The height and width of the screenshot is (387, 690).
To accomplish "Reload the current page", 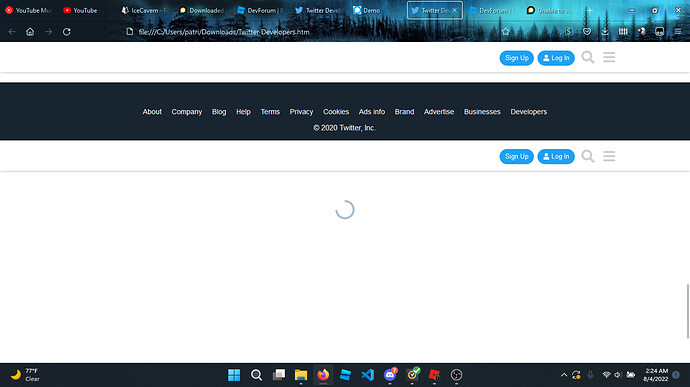I will click(x=66, y=32).
